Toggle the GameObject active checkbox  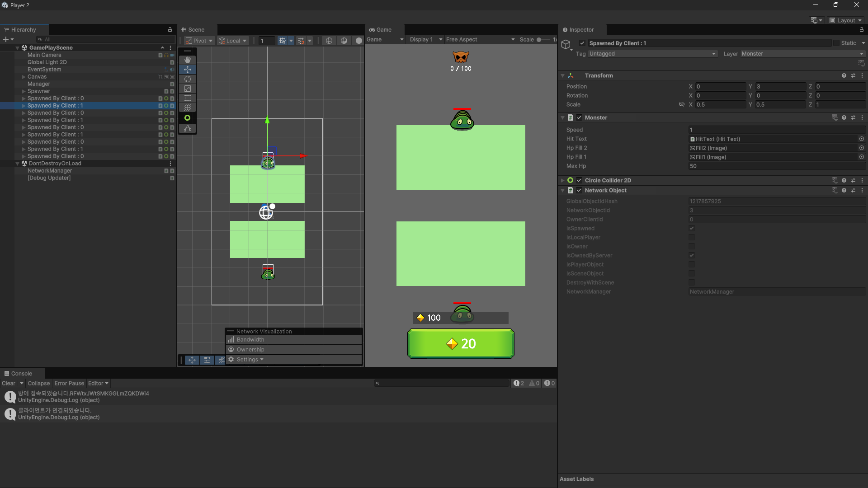click(582, 43)
